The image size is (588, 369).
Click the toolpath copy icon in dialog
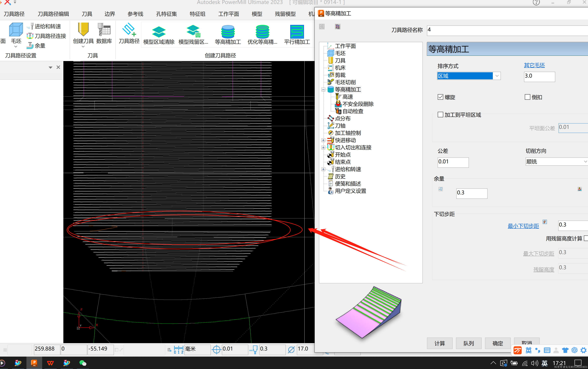coord(338,27)
